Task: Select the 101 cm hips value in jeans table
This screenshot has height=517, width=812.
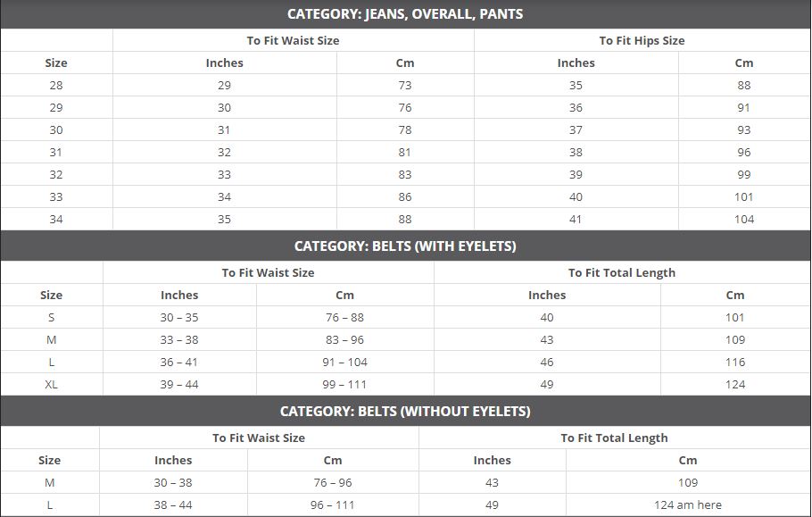Action: tap(743, 196)
